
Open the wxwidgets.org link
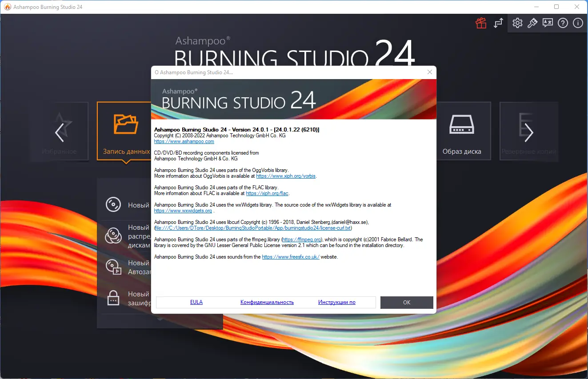coord(183,211)
